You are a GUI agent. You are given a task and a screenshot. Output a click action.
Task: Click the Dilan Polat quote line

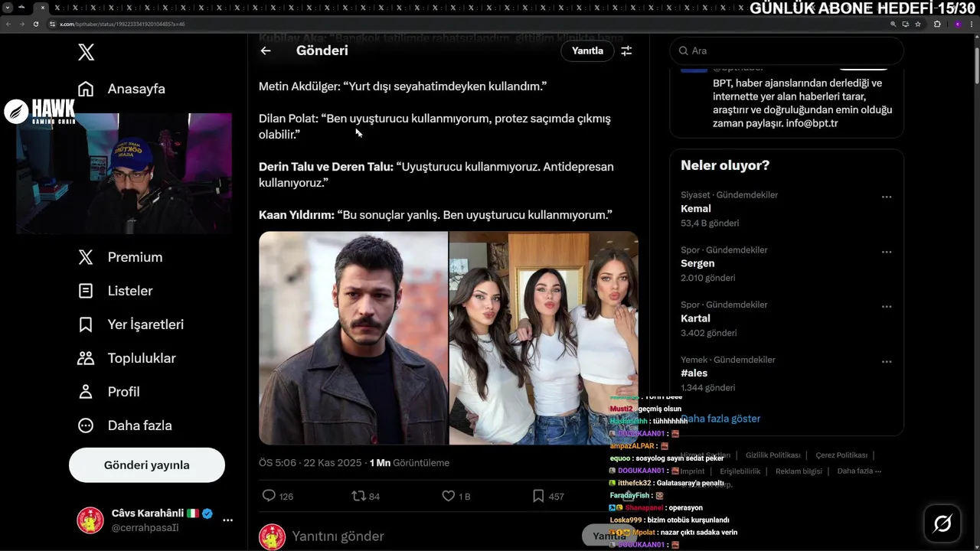click(435, 126)
